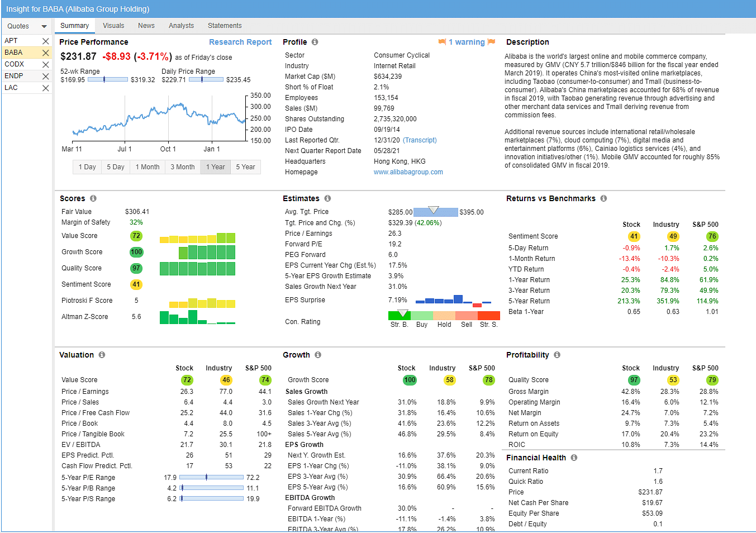Open the Quotes dropdown arrow
Viewport: 756px width, 533px height.
pyautogui.click(x=44, y=26)
